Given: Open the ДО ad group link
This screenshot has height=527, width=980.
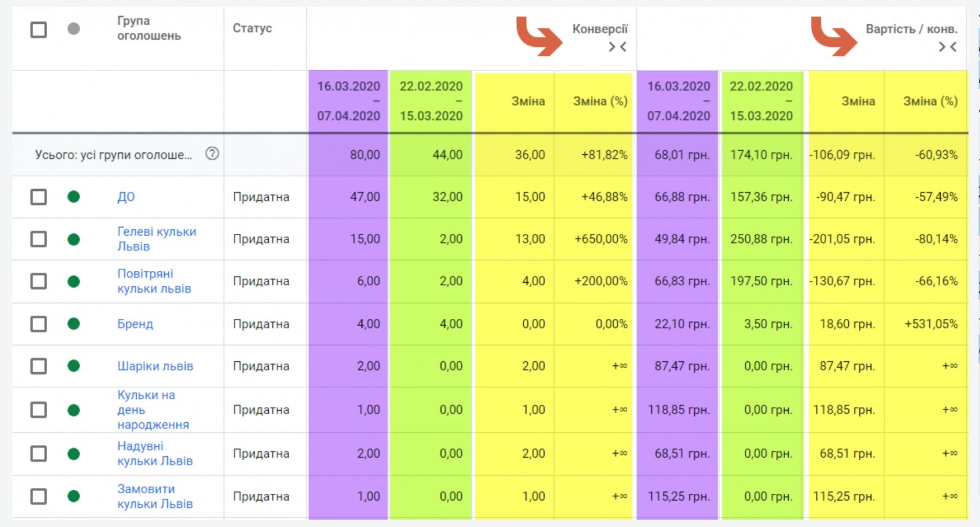Looking at the screenshot, I should (126, 197).
